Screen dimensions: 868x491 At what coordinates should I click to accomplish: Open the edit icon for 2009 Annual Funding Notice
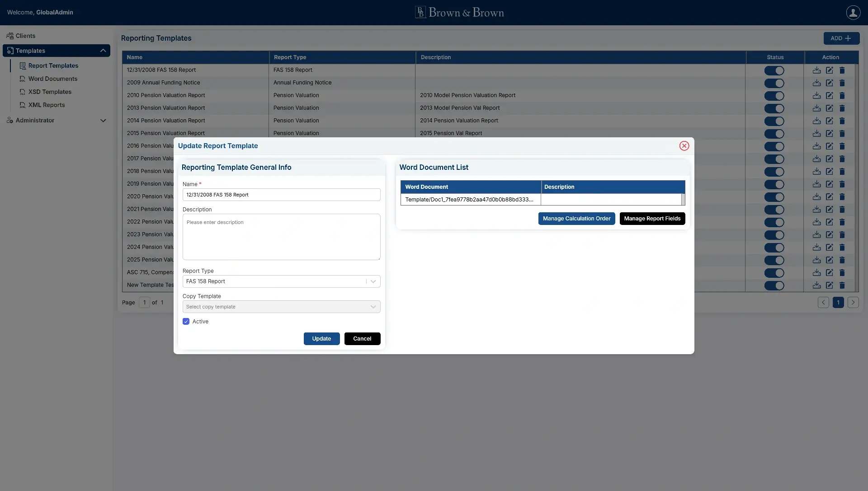pyautogui.click(x=830, y=83)
